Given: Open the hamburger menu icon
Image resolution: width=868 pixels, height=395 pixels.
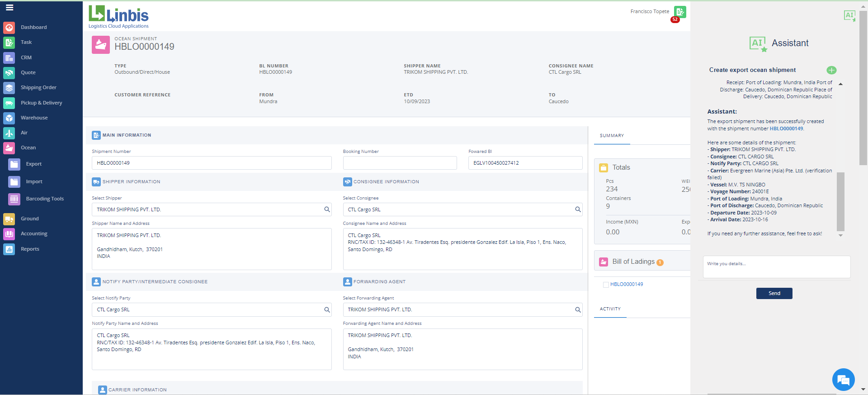Looking at the screenshot, I should tap(9, 8).
